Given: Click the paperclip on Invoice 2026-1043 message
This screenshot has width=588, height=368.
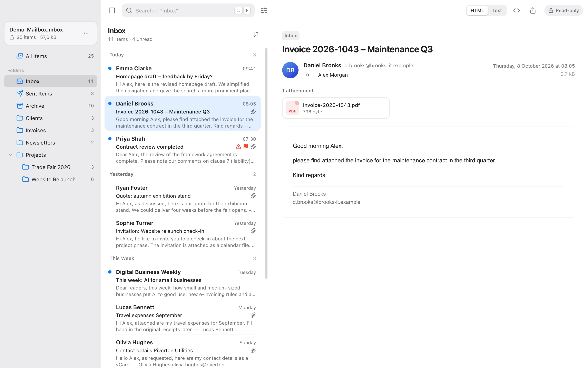Looking at the screenshot, I should (253, 111).
